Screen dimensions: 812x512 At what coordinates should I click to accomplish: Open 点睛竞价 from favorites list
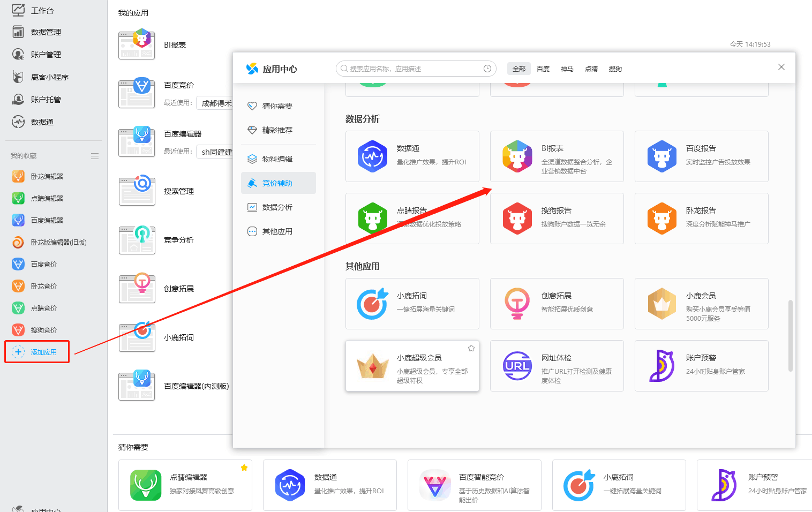(x=34, y=308)
